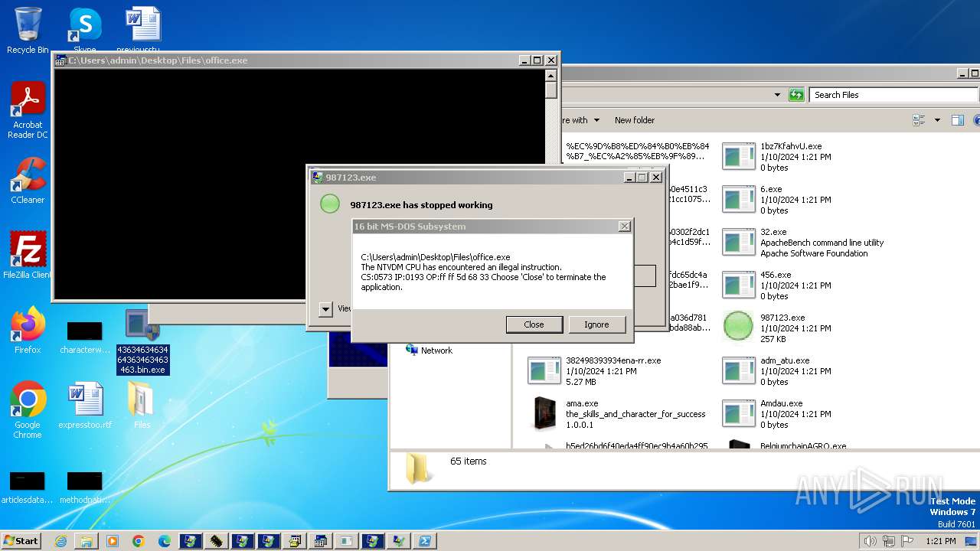Screen dimensions: 980x551
Task: Click New folder in Explorer toolbar
Action: pos(635,120)
